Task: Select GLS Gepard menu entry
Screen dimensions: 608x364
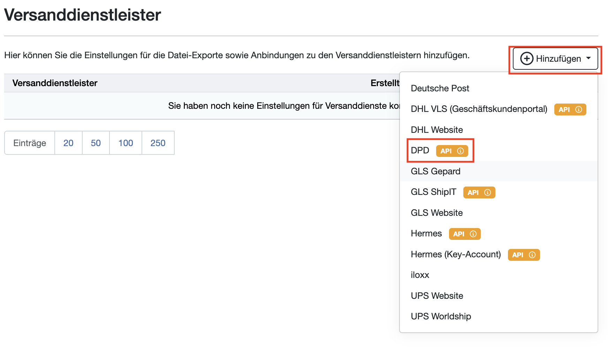Action: click(x=499, y=171)
